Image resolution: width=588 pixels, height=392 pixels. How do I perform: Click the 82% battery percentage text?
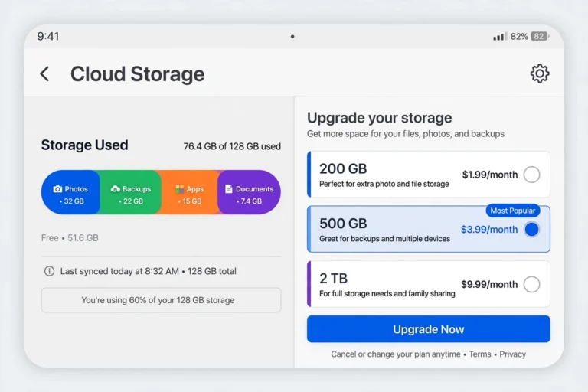(x=519, y=37)
